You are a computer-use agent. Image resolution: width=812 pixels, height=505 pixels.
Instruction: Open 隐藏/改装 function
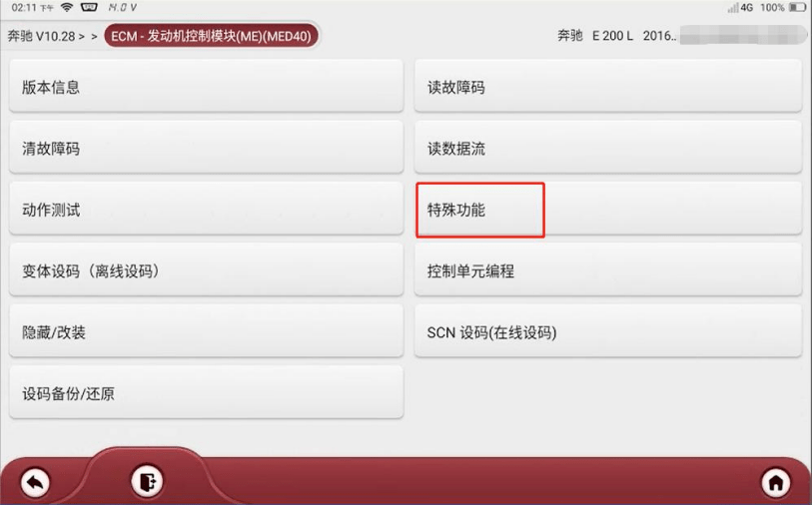pyautogui.click(x=206, y=331)
